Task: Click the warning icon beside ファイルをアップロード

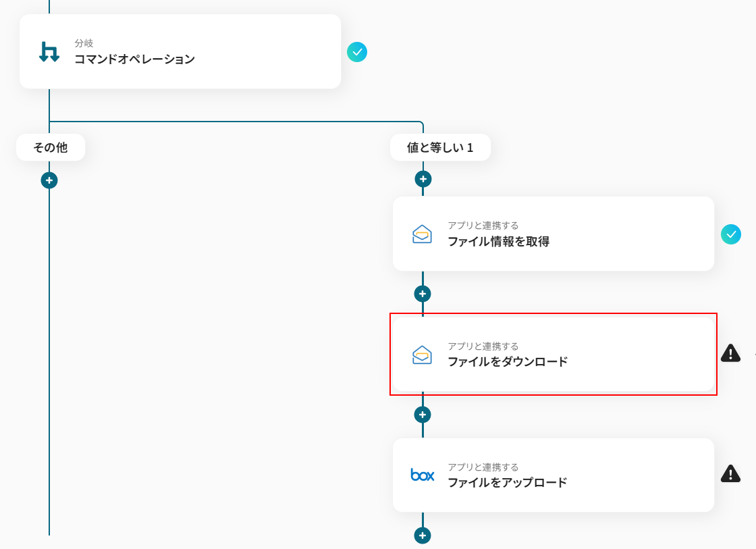Action: [x=730, y=473]
